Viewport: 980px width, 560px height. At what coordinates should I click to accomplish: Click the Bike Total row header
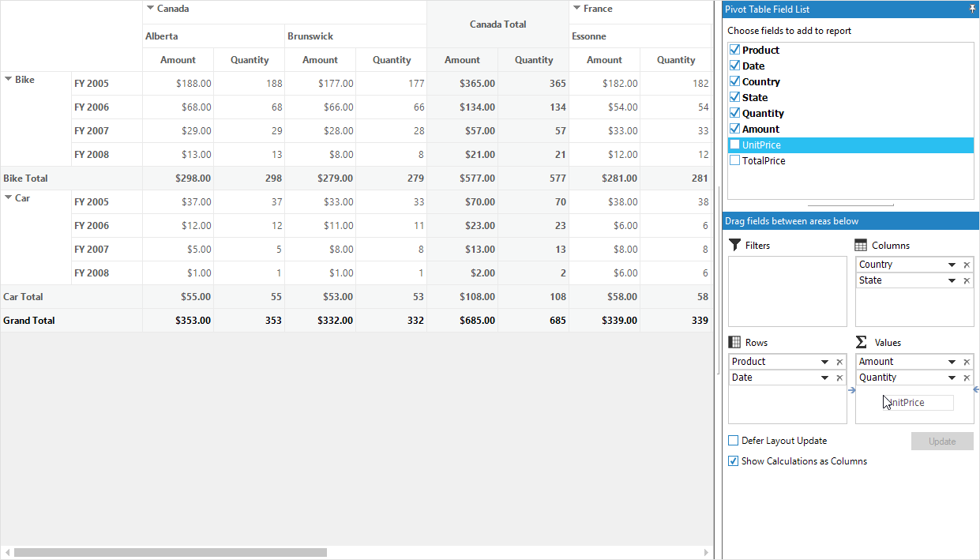coord(71,179)
